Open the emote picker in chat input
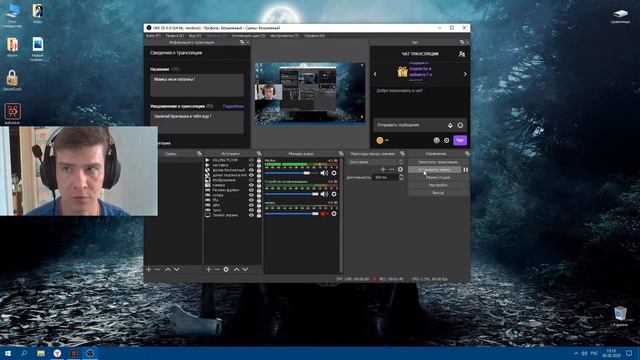640x360 pixels. [460, 125]
